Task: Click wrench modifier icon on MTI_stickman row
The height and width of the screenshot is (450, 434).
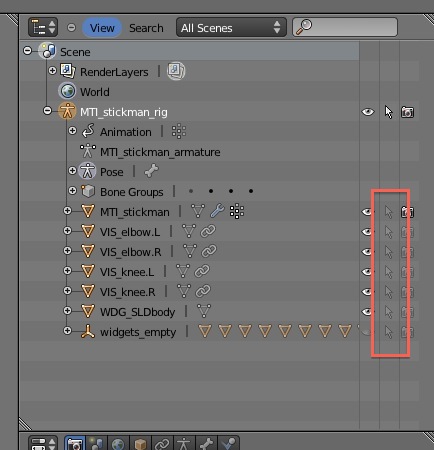Action: click(217, 211)
